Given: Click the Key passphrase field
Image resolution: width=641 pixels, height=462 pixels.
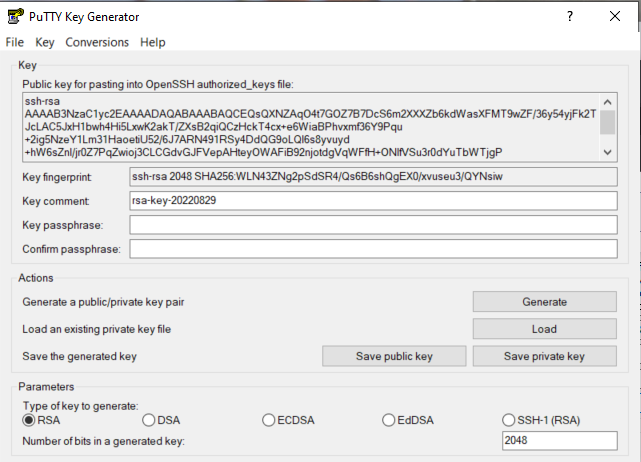Looking at the screenshot, I should 373,225.
